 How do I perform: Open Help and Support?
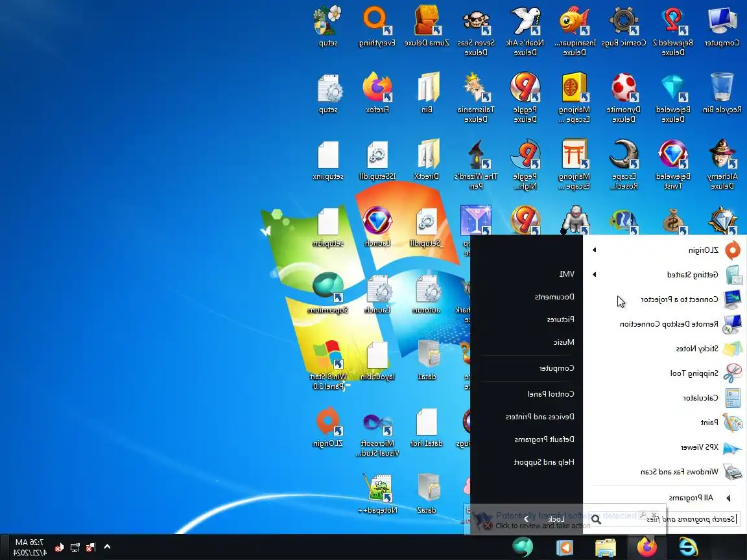(x=544, y=462)
